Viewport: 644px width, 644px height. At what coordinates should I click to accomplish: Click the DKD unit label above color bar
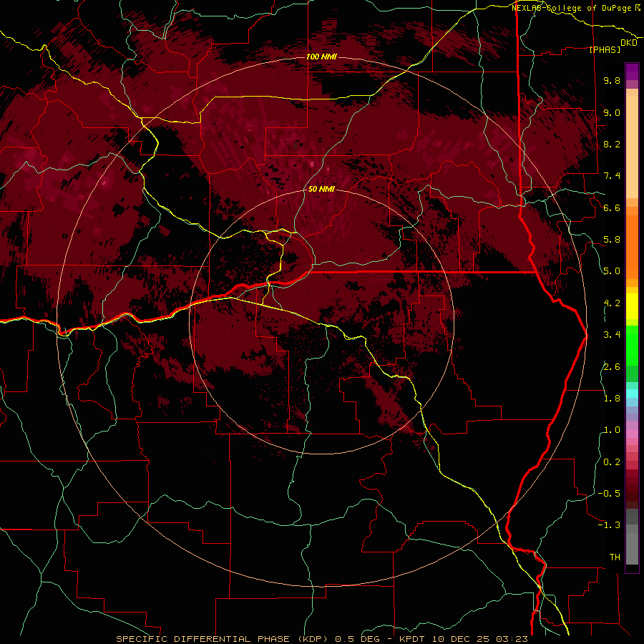629,43
